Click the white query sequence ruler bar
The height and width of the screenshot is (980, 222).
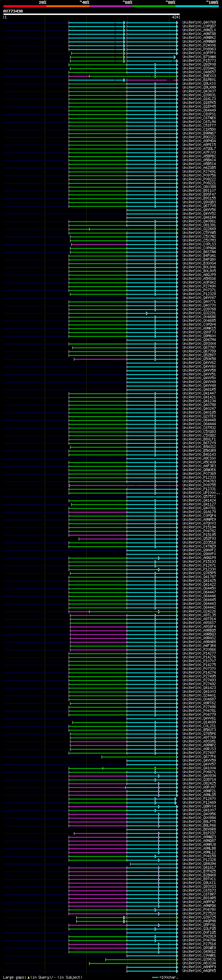[92, 15]
